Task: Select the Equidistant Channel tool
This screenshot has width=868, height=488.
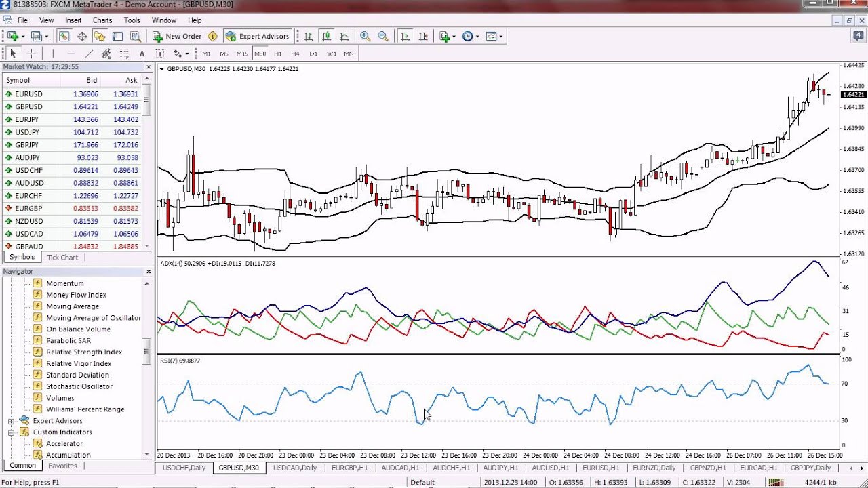Action: click(106, 54)
